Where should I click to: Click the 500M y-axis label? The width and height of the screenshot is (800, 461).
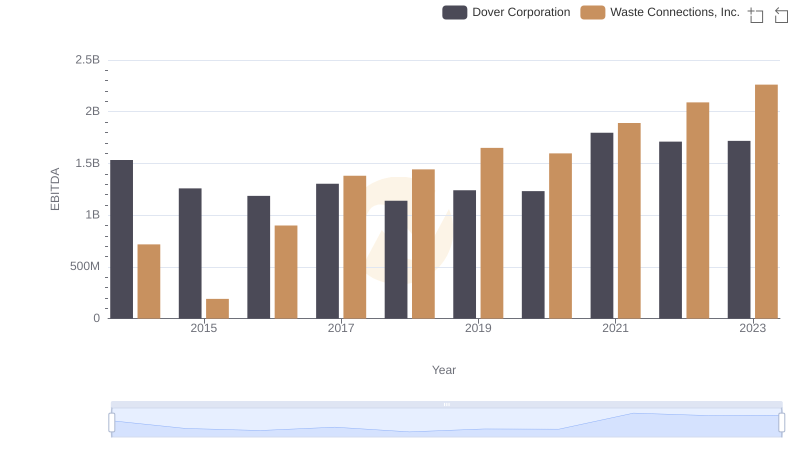click(85, 267)
